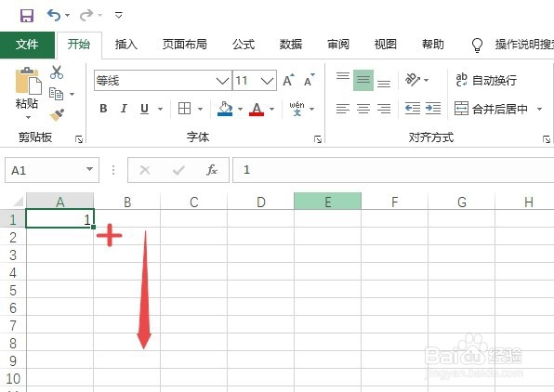Toggle Align Left icon
The height and width of the screenshot is (392, 554).
[343, 109]
